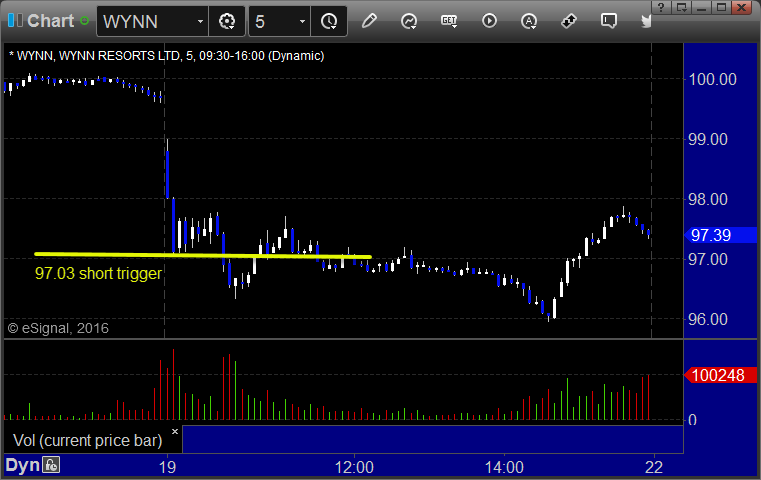The height and width of the screenshot is (480, 761).
Task: Toggle the Dyn lock icon
Action: pyautogui.click(x=51, y=465)
